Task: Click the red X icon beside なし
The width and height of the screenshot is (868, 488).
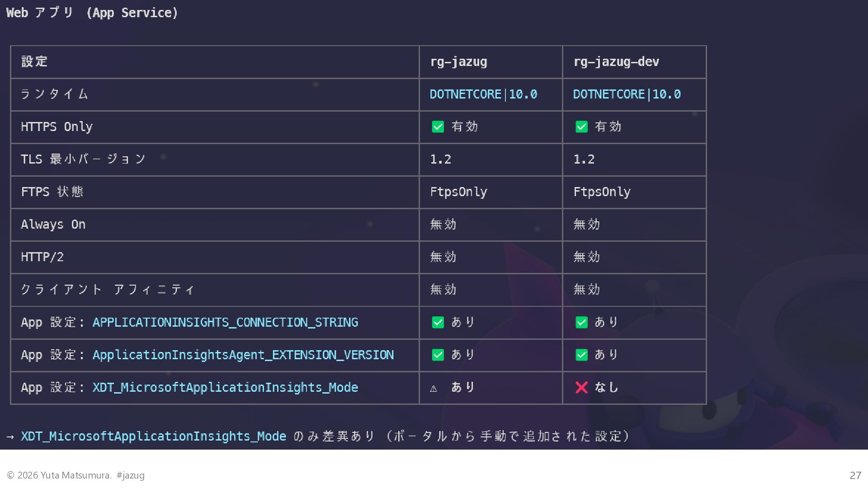Action: tap(581, 387)
